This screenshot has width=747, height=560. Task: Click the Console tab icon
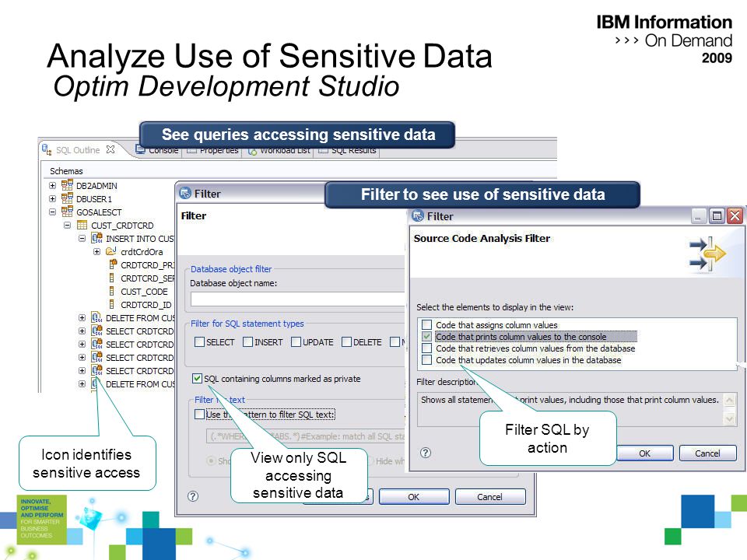coord(140,149)
